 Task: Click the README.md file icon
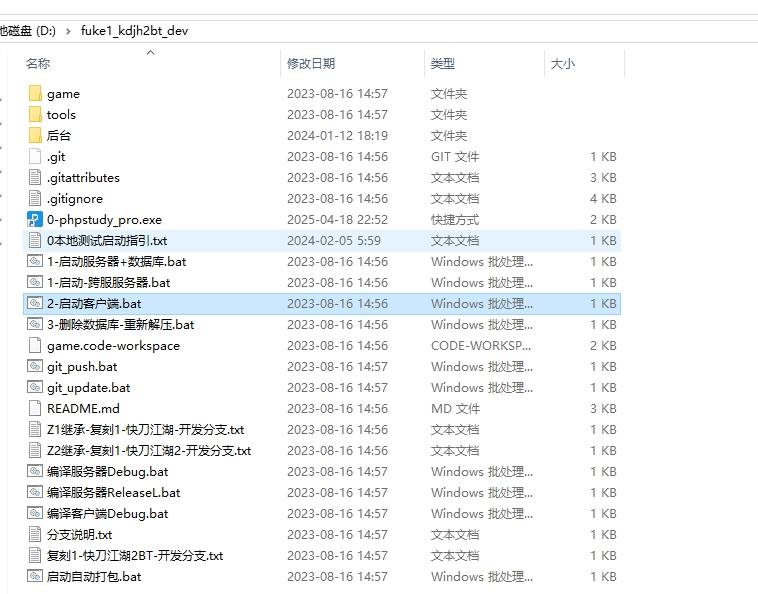35,408
